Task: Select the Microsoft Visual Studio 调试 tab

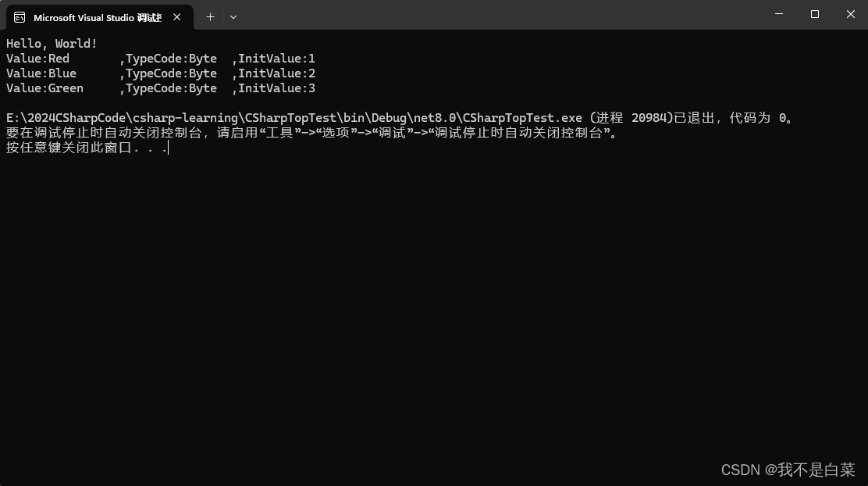Action: pos(98,16)
